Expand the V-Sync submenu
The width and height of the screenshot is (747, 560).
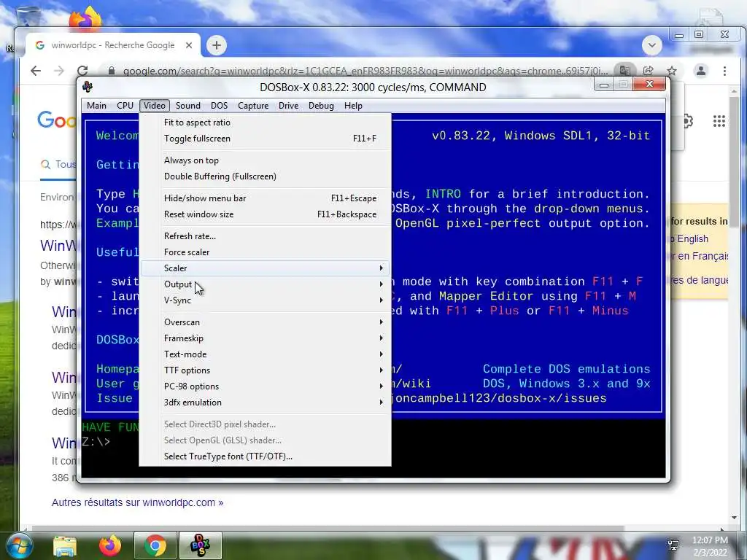[x=265, y=300]
